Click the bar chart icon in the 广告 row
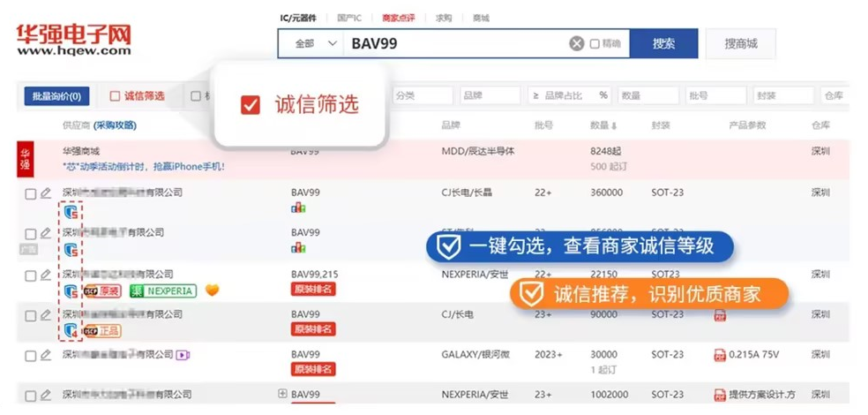 click(x=298, y=247)
